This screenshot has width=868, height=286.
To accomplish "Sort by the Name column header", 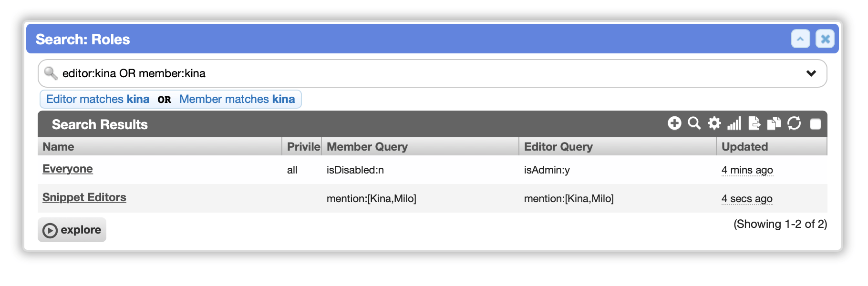I will (160, 146).
